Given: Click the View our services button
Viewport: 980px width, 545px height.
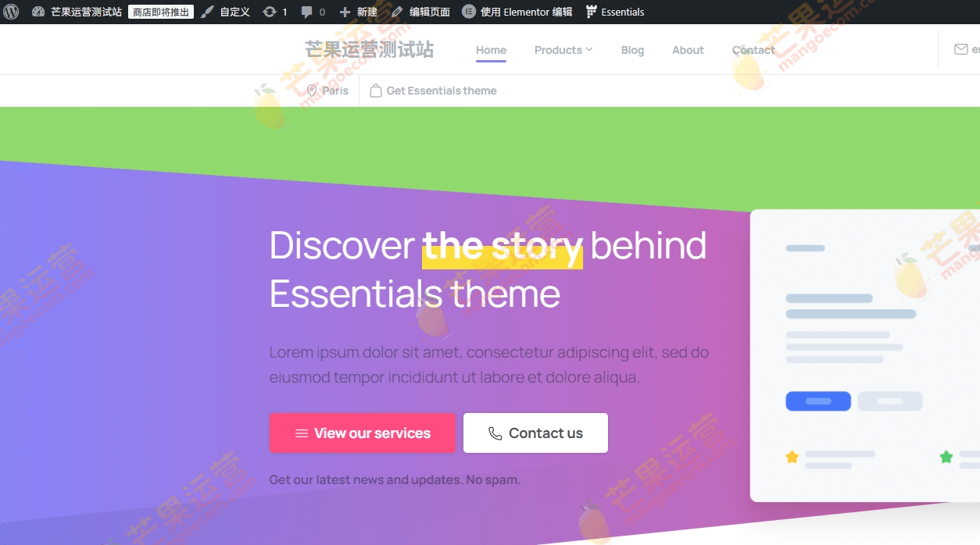Looking at the screenshot, I should [x=363, y=433].
